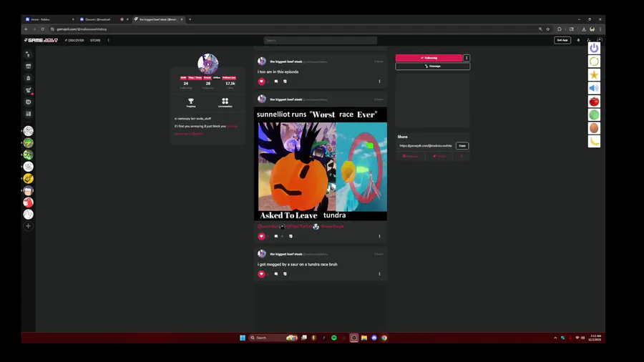This screenshot has height=362, width=644.
Task: Click the purple power button overlay icon
Action: [x=594, y=48]
